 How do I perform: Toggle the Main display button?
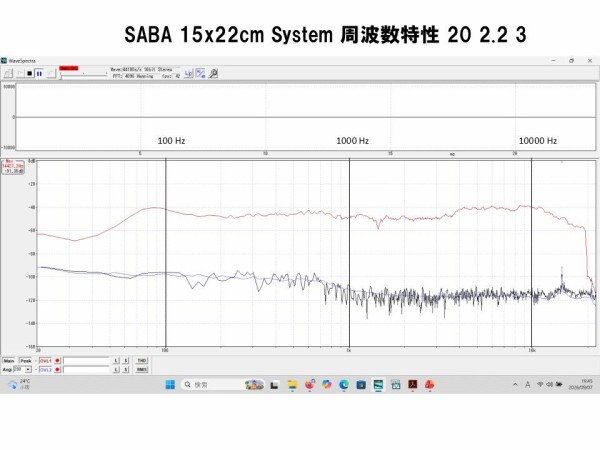pyautogui.click(x=9, y=361)
